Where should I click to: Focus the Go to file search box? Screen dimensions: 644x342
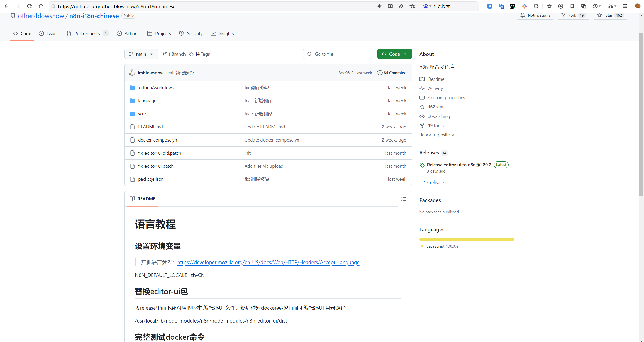tap(337, 54)
